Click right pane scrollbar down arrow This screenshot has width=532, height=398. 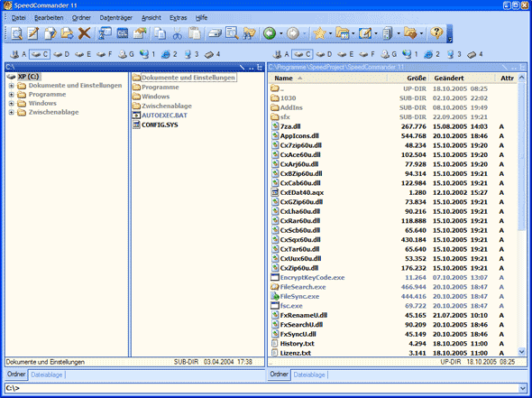522,352
